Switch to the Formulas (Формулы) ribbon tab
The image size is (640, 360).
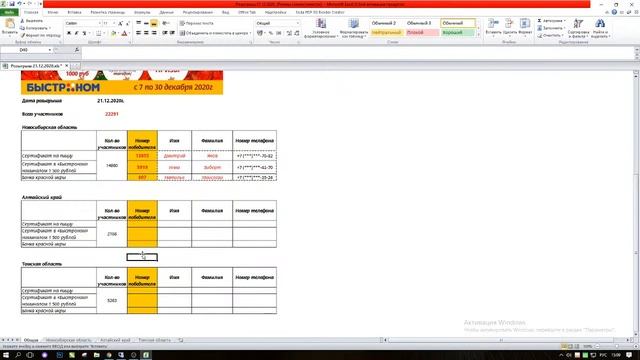[142, 12]
